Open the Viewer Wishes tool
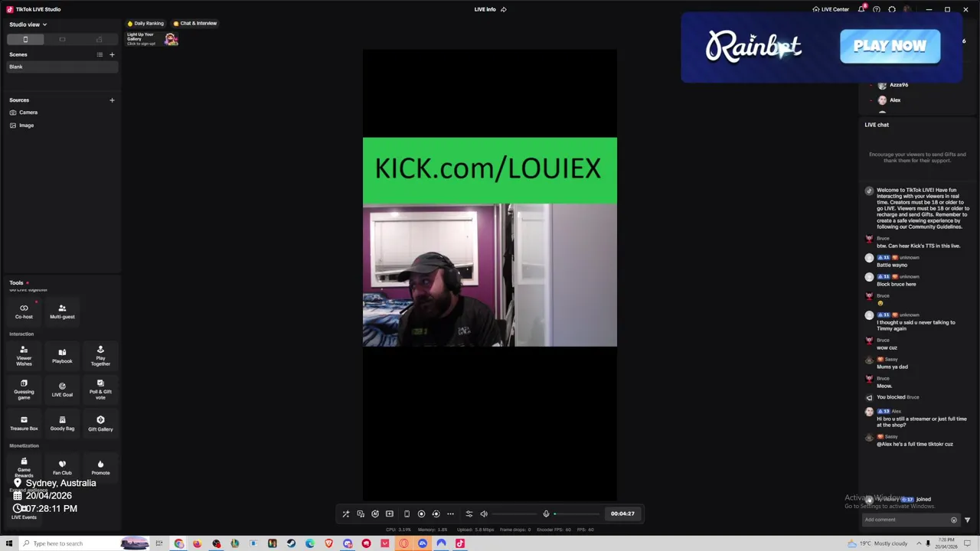 pos(24,356)
